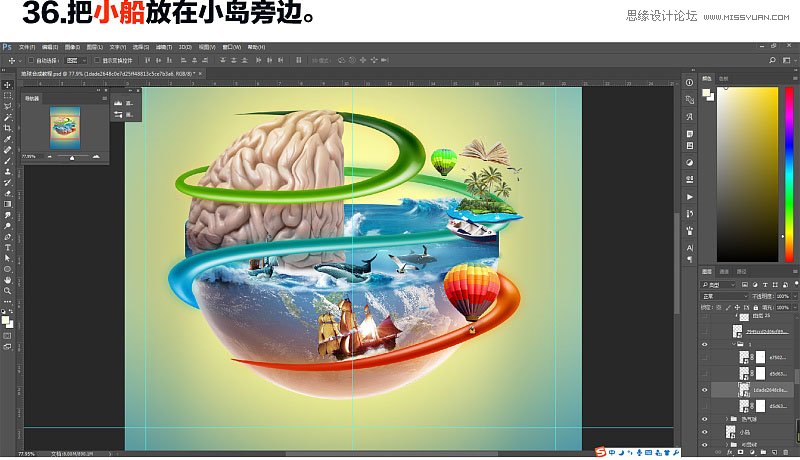Click the foreground color swatch in Color panel
The image size is (800, 460).
tap(706, 93)
